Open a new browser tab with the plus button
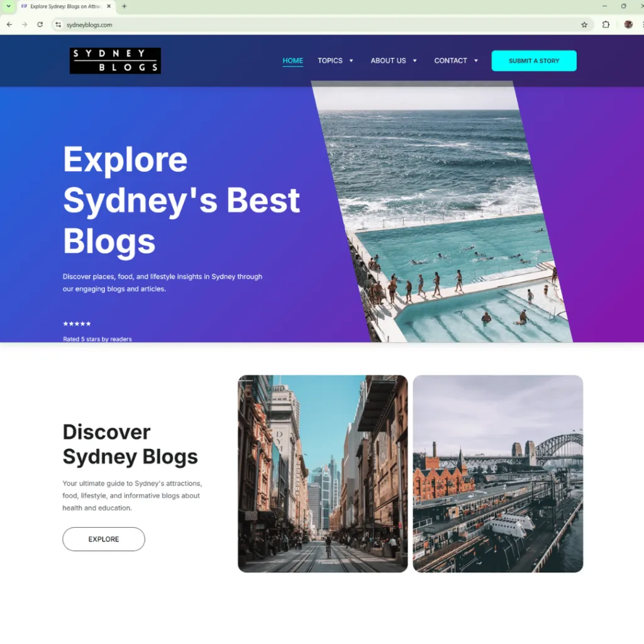The image size is (644, 644). (124, 6)
